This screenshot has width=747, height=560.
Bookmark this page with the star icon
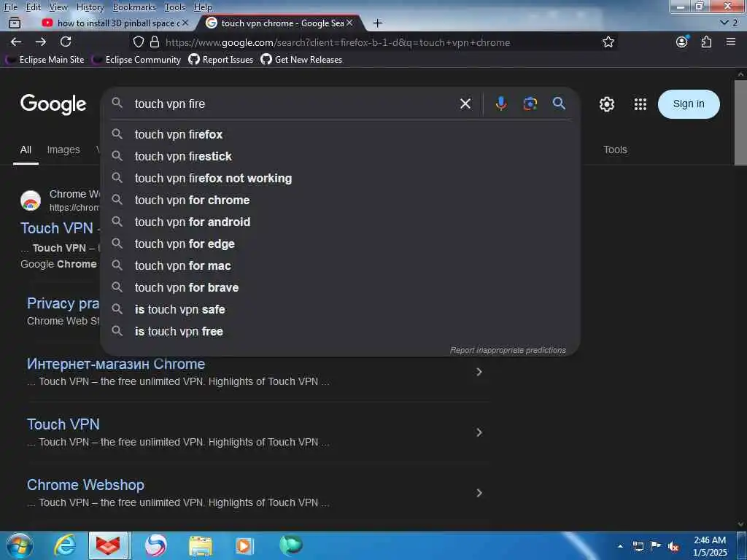tap(608, 42)
